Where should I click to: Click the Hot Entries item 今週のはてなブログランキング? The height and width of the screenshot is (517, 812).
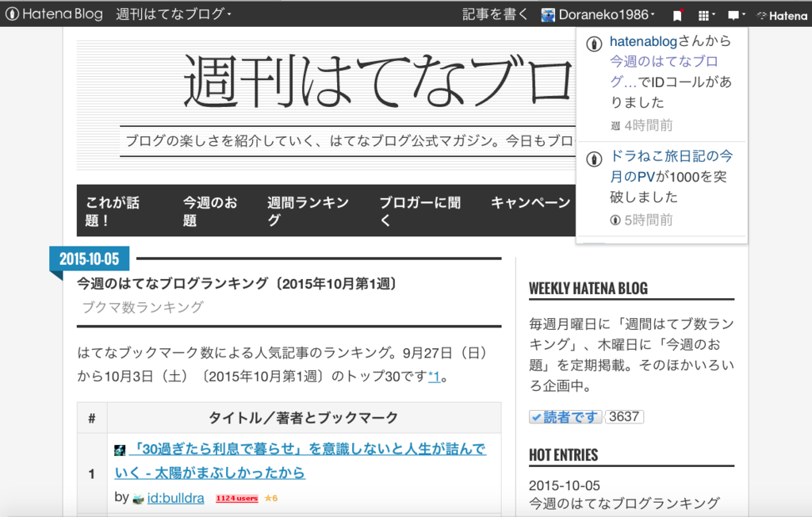pos(624,503)
